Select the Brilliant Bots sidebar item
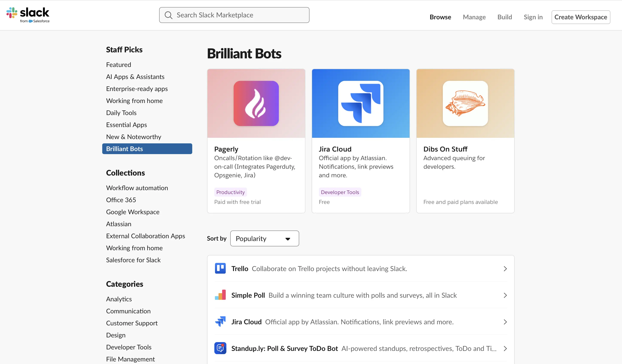The height and width of the screenshot is (364, 622). [x=124, y=149]
